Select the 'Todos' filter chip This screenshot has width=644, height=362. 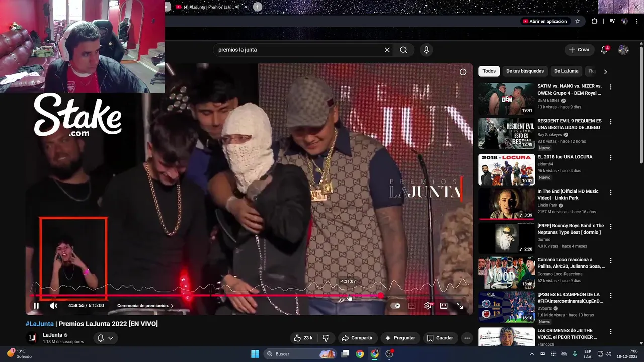(x=489, y=71)
